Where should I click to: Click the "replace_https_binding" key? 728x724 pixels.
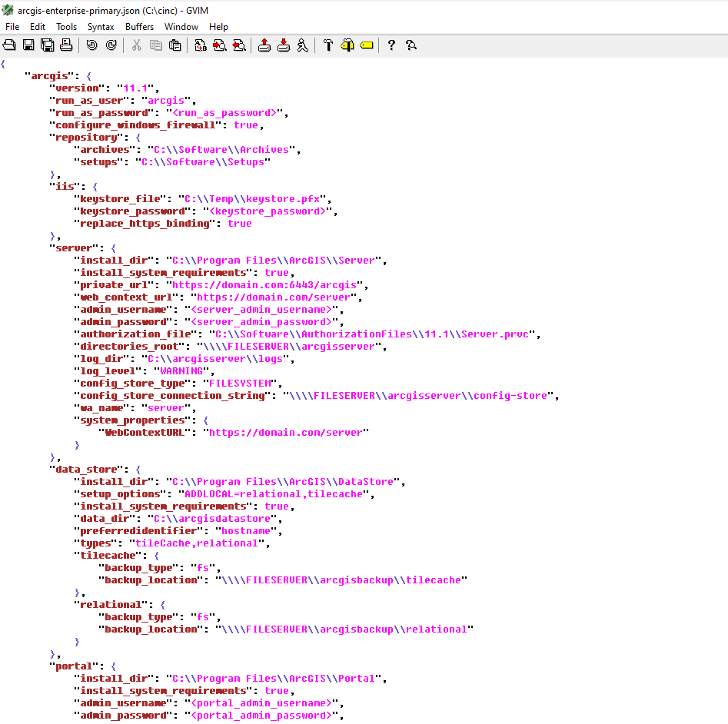pyautogui.click(x=145, y=224)
